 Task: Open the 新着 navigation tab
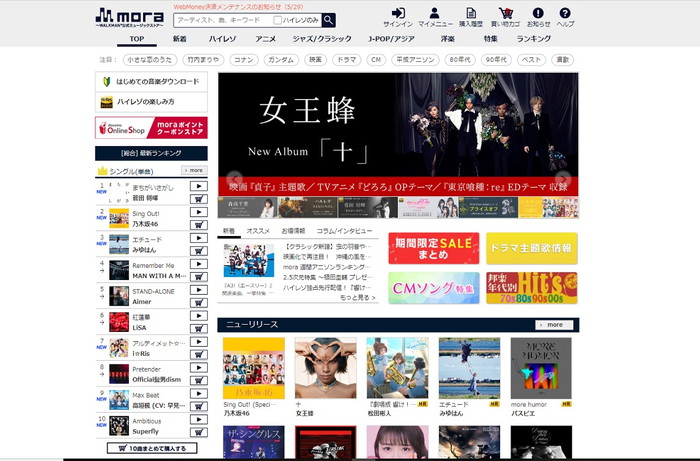pos(179,39)
